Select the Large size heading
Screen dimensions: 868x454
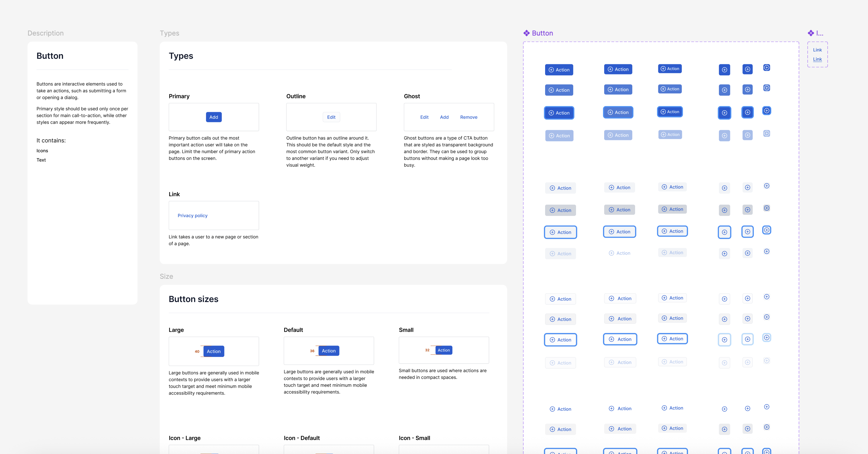[176, 330]
